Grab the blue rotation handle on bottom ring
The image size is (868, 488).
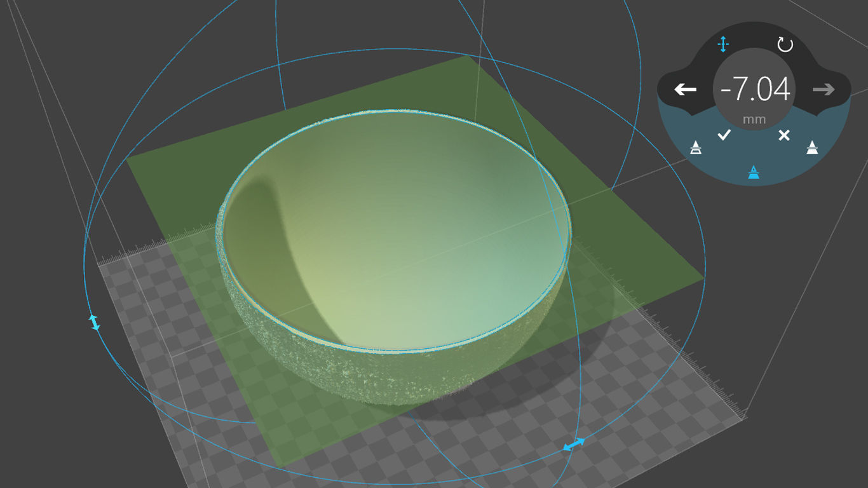coord(574,444)
